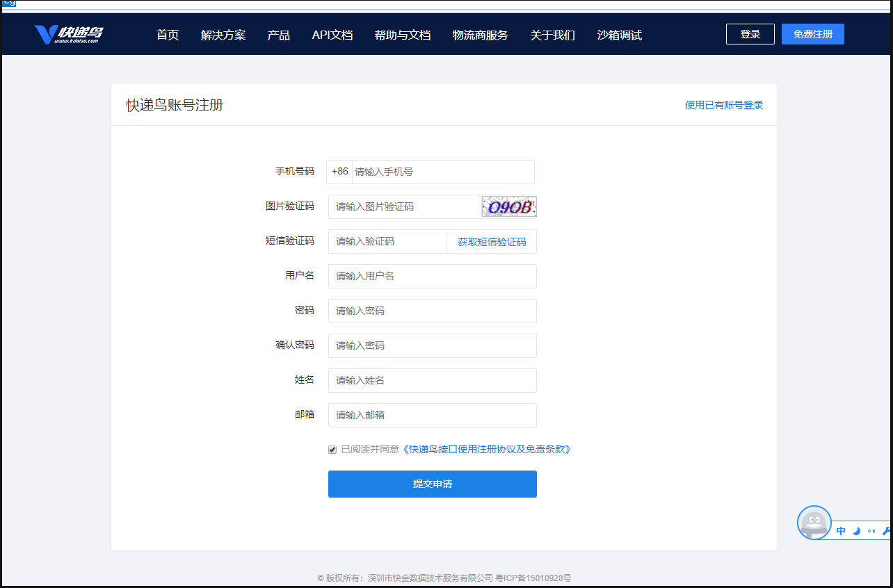Focus the 用户名 input field

click(433, 276)
